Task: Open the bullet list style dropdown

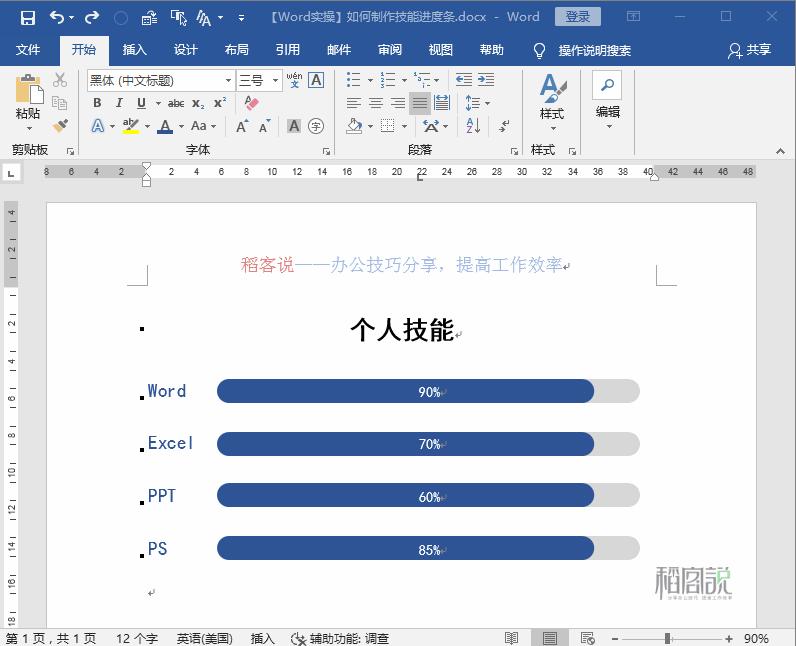Action: tap(370, 80)
